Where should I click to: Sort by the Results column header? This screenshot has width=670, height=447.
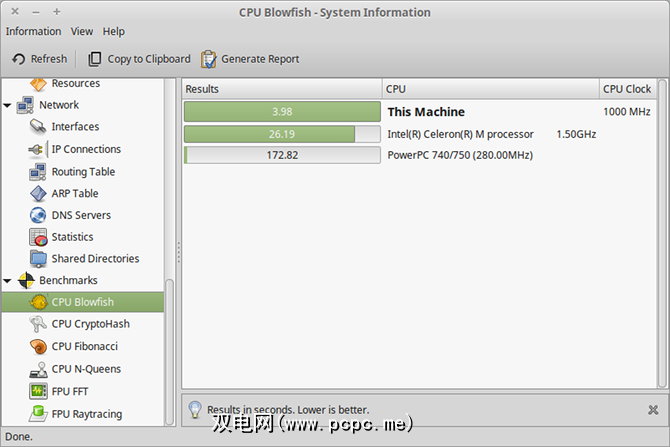click(282, 89)
